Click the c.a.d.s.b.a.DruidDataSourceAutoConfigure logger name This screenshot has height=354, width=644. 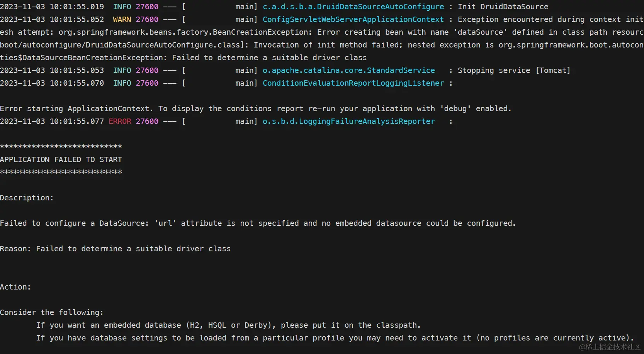[x=353, y=7]
